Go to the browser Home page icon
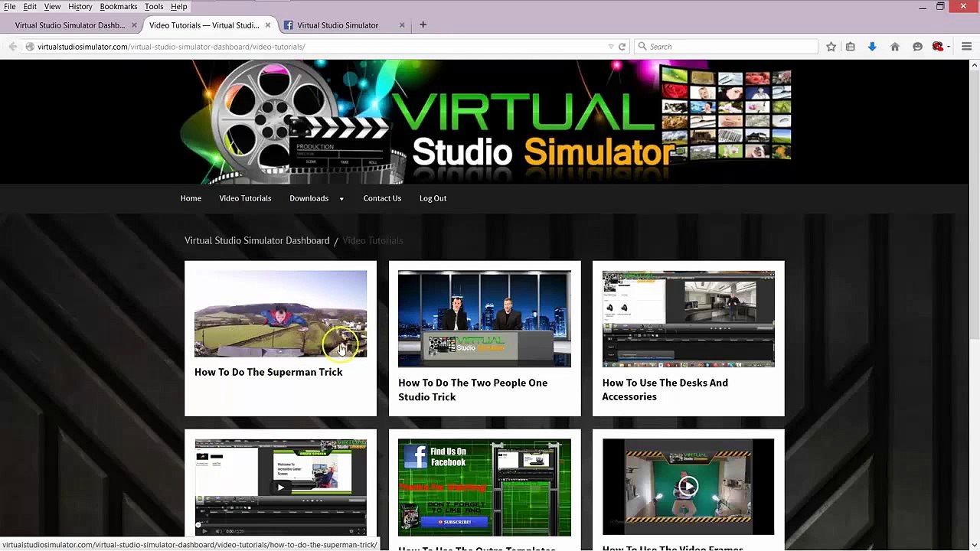Screen dimensions: 980x551 click(894, 47)
